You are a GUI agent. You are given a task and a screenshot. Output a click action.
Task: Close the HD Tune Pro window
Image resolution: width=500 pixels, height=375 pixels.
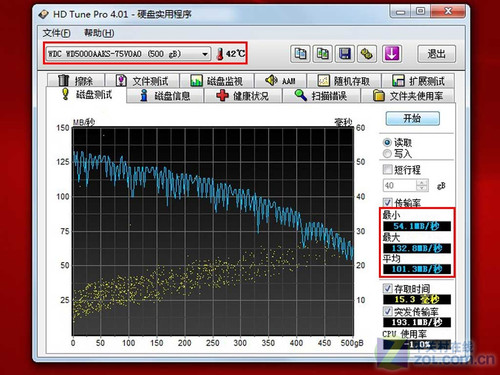click(x=448, y=12)
